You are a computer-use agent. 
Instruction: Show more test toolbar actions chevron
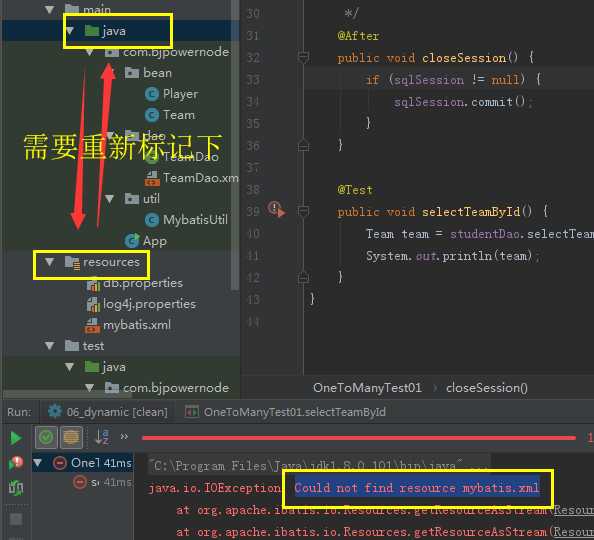[x=124, y=437]
